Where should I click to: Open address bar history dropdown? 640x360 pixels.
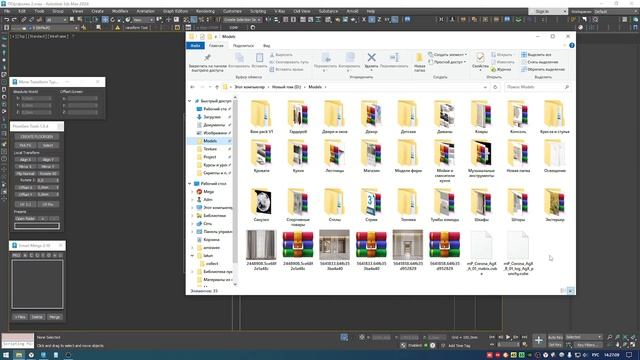point(485,87)
